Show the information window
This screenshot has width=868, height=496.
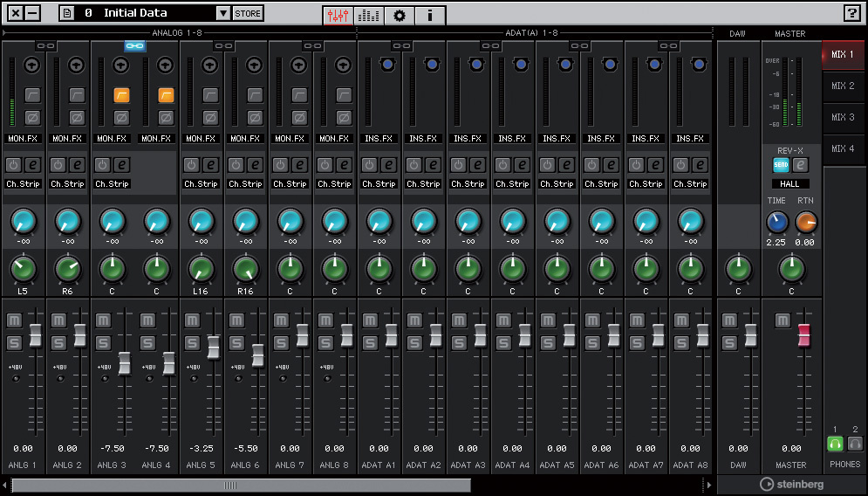429,15
